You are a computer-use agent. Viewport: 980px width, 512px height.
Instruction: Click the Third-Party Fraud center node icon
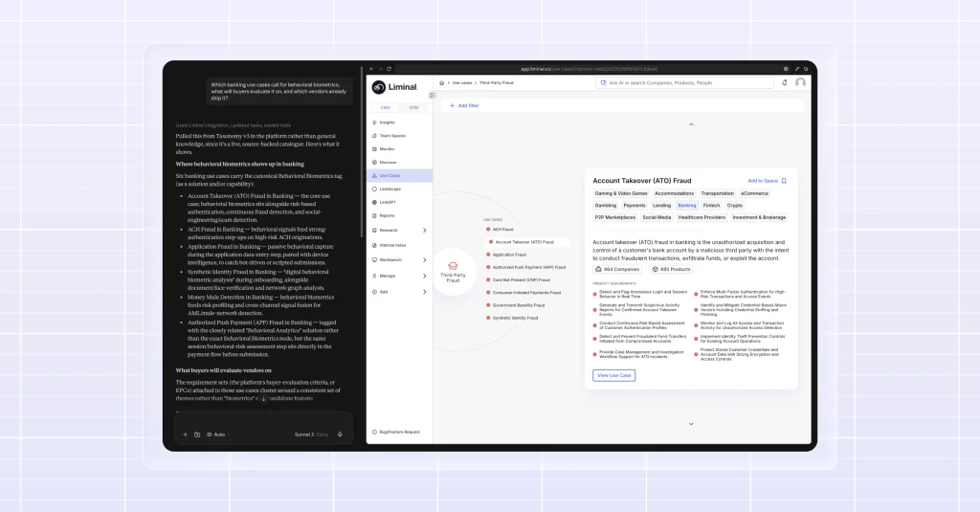[453, 266]
